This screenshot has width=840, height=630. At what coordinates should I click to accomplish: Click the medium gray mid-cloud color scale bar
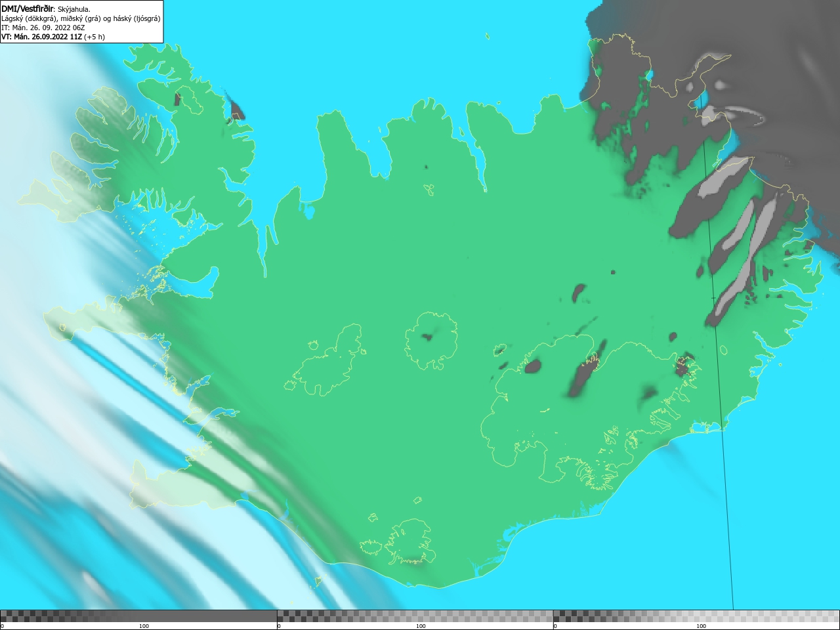point(415,616)
